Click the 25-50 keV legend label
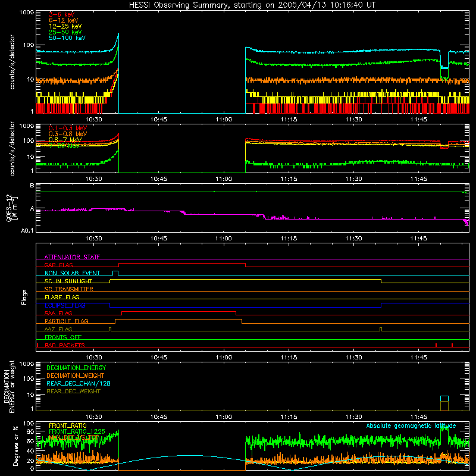This screenshot has width=476, height=476. (65, 32)
